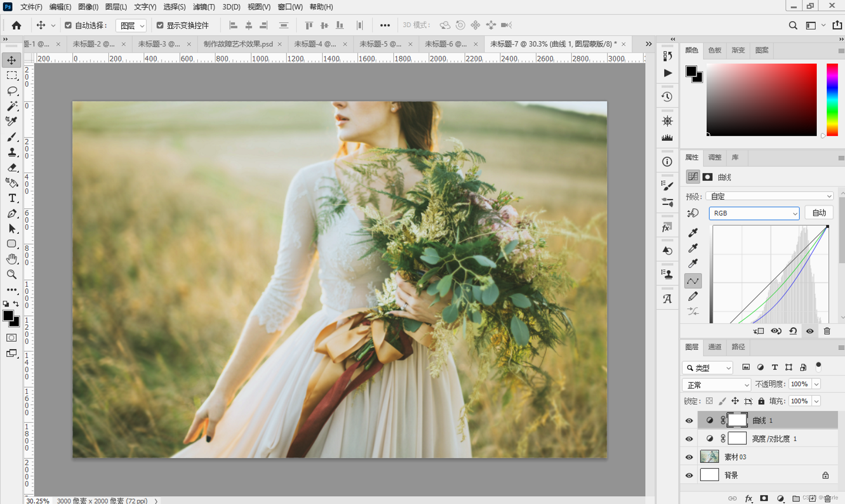Viewport: 845px width, 504px height.
Task: Choose edit points to modify curve
Action: tap(693, 281)
